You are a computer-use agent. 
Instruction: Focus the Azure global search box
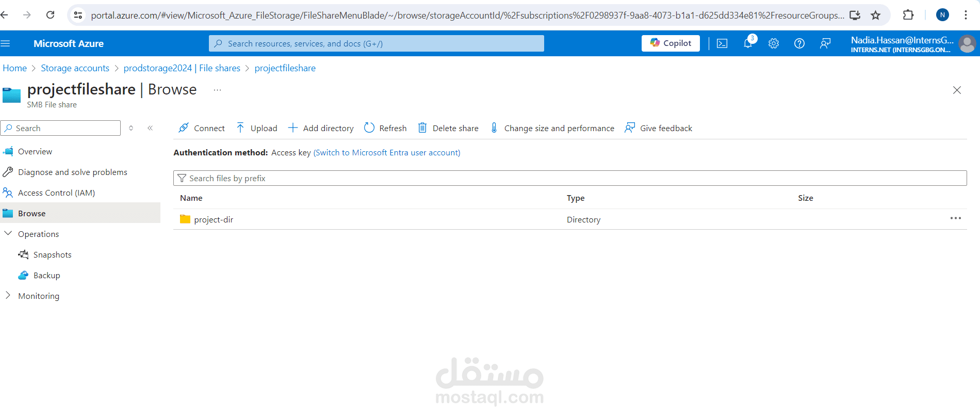pos(377,43)
